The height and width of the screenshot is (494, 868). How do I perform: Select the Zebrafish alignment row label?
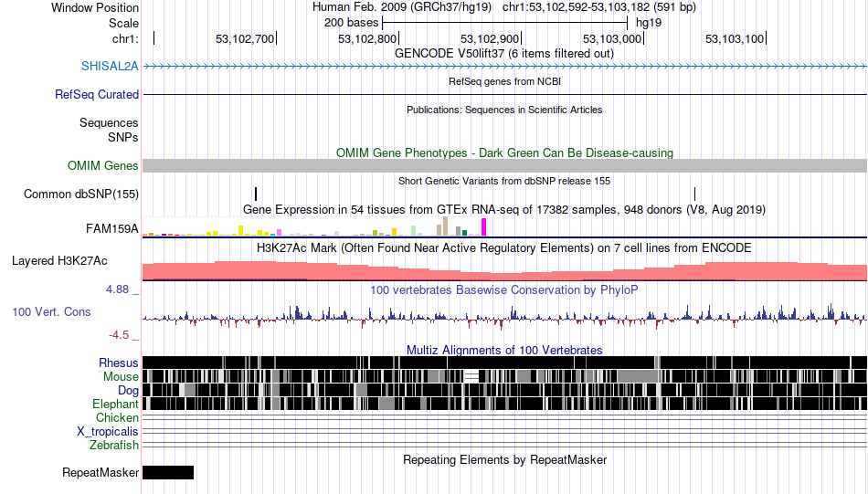114,446
